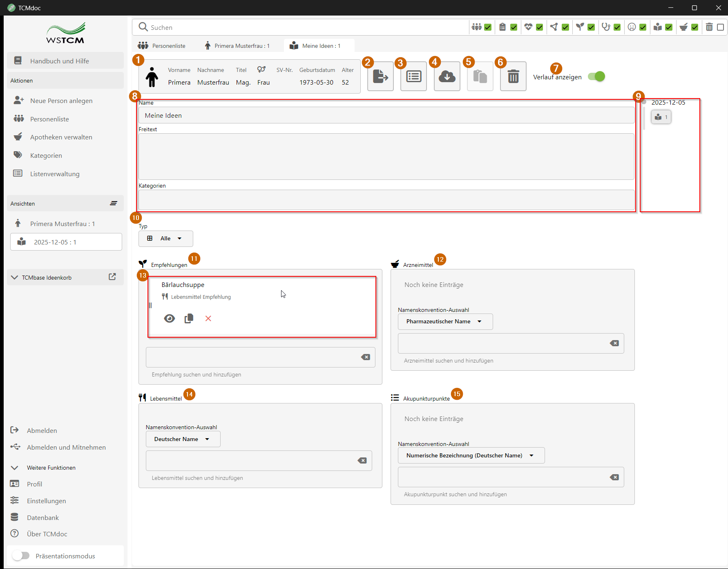Check the trash filter checkbox in search bar
Screen dimensions: 728x569
point(720,27)
